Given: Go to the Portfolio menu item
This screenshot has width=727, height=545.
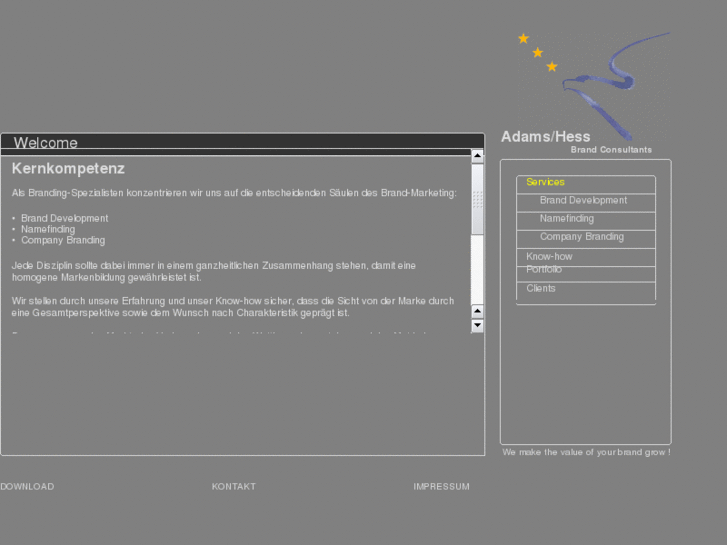Looking at the screenshot, I should click(x=544, y=269).
